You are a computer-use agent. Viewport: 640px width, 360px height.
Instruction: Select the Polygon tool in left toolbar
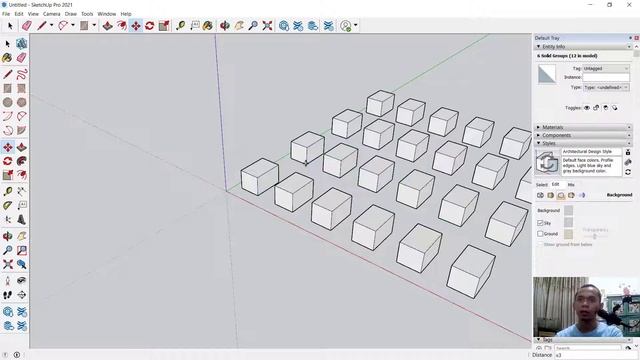pyautogui.click(x=22, y=102)
